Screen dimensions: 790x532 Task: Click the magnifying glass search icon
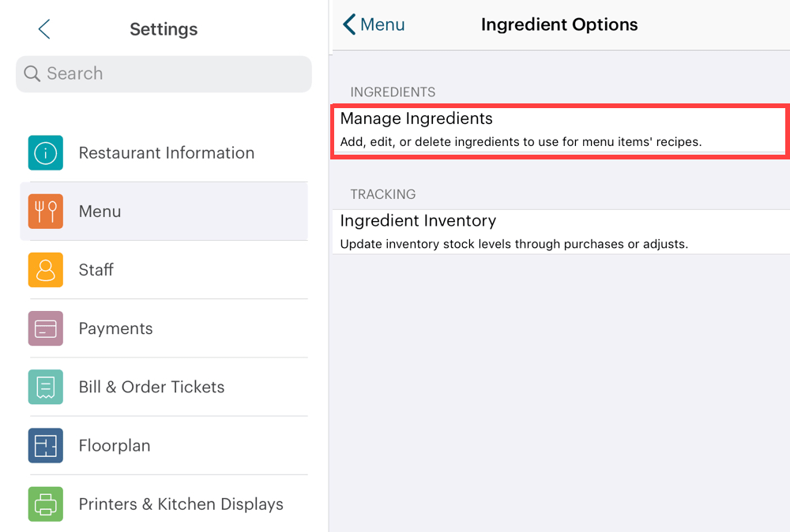32,73
